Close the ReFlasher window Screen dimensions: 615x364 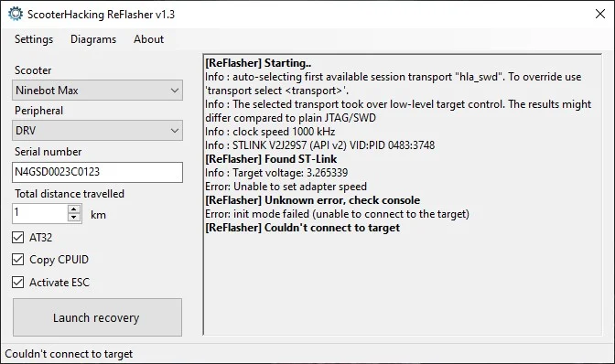tap(600, 14)
